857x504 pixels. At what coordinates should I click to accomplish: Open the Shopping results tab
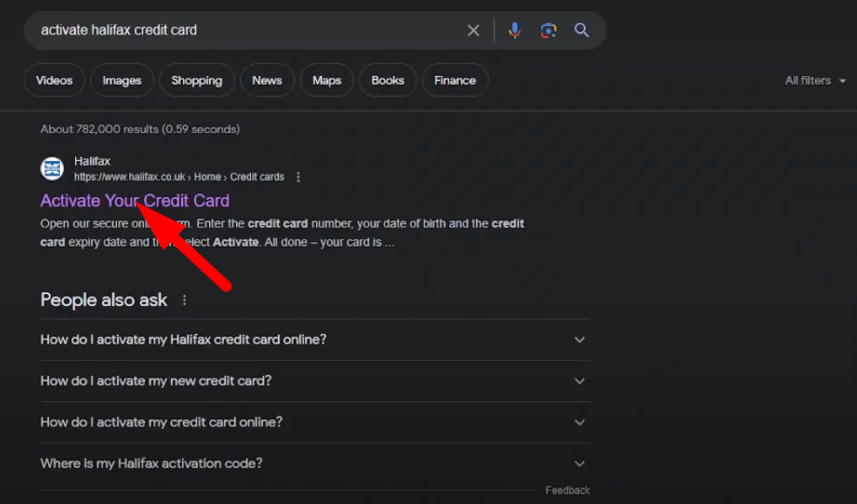point(196,80)
